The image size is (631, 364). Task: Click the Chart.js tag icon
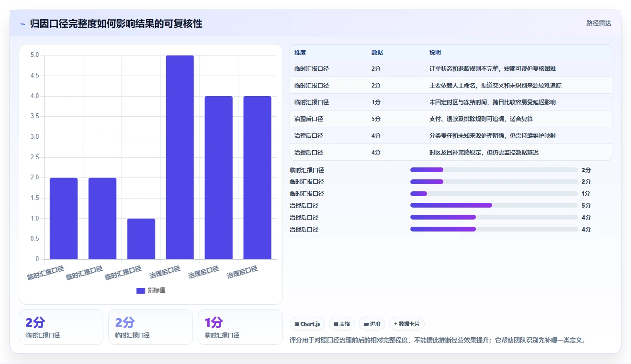[297, 324]
